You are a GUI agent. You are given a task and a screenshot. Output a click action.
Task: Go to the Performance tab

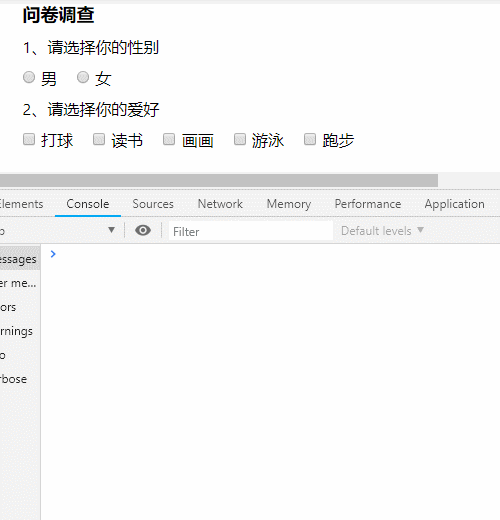(368, 204)
